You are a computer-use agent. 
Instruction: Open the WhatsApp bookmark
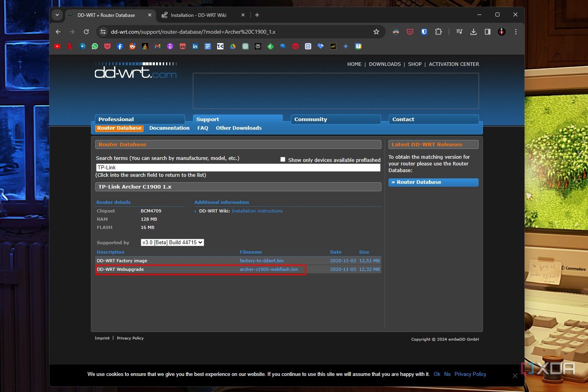[x=95, y=46]
